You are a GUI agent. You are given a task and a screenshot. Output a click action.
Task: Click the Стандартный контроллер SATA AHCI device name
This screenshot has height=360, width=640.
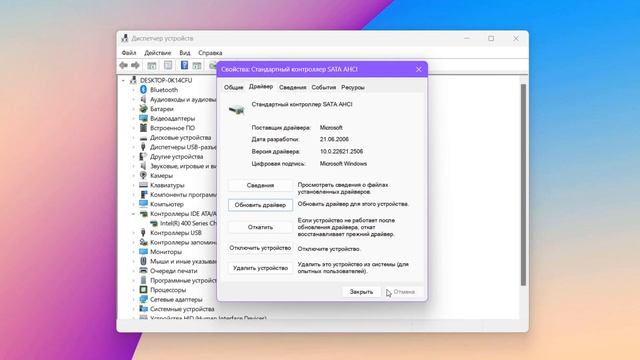(x=302, y=104)
